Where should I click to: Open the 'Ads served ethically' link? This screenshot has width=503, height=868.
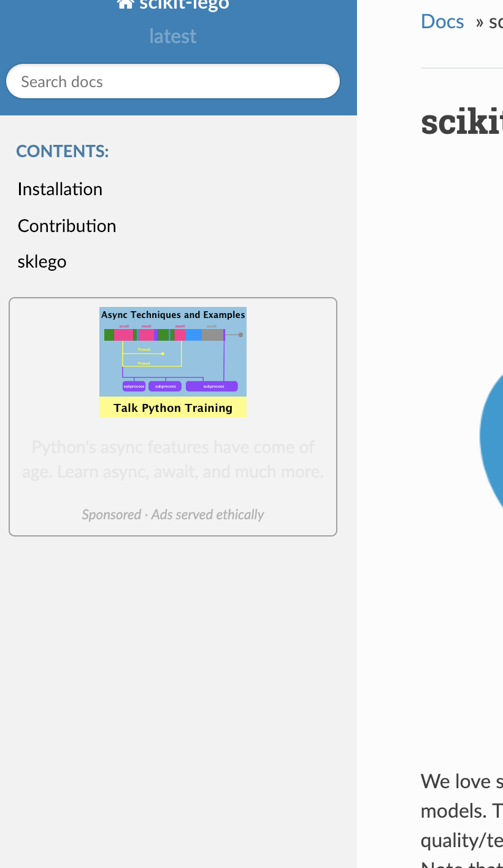[x=207, y=514]
